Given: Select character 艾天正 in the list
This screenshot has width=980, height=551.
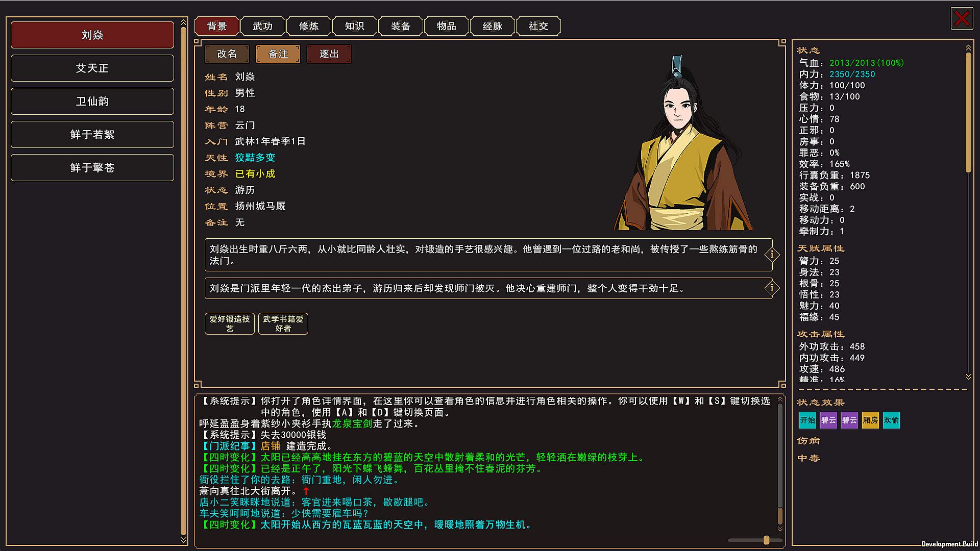Looking at the screenshot, I should click(92, 68).
